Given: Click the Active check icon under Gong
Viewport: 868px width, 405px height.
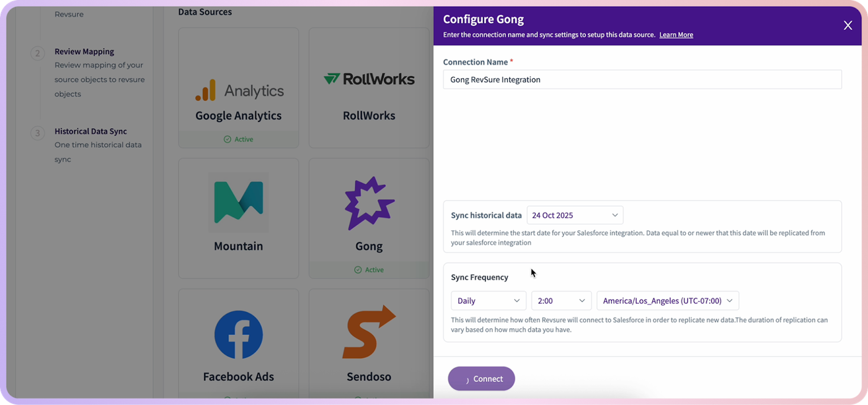Looking at the screenshot, I should click(358, 270).
